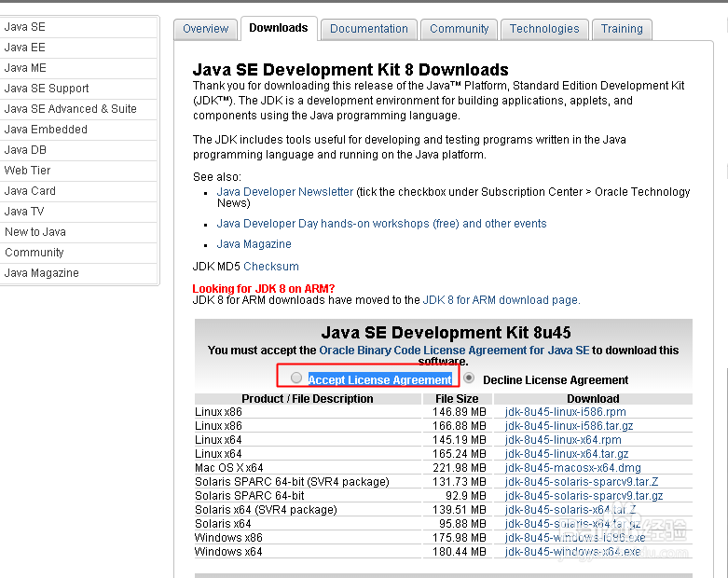The height and width of the screenshot is (578, 728).
Task: Open New to Java sidebar item
Action: click(x=78, y=231)
